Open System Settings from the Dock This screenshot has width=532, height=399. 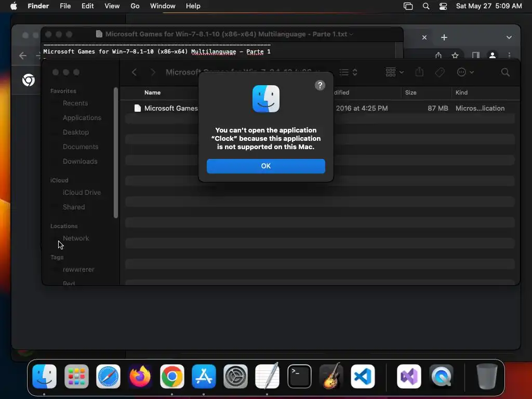point(235,376)
